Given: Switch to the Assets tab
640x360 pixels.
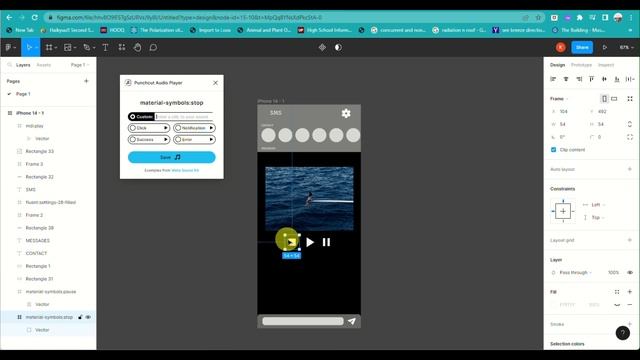Looking at the screenshot, I should coord(44,65).
